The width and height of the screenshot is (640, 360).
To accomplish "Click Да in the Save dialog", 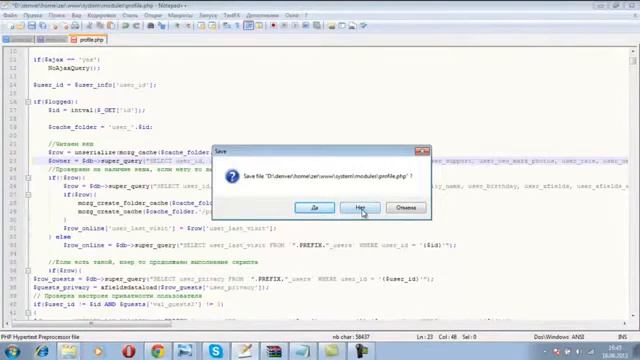I will (x=315, y=208).
